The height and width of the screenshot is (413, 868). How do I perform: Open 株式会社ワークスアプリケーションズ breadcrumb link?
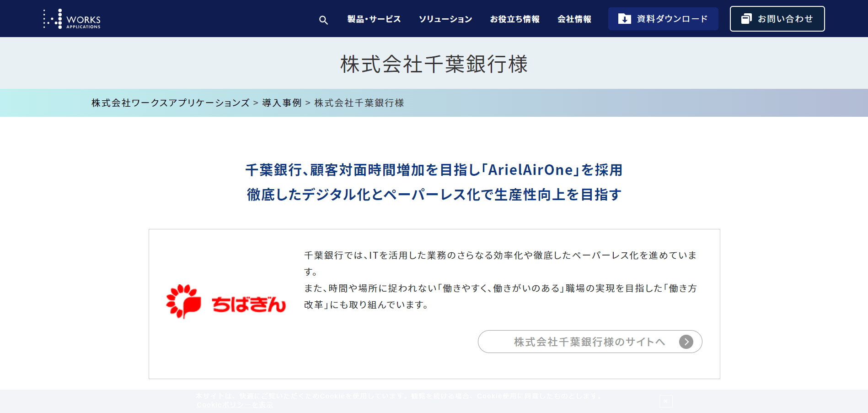click(x=171, y=103)
